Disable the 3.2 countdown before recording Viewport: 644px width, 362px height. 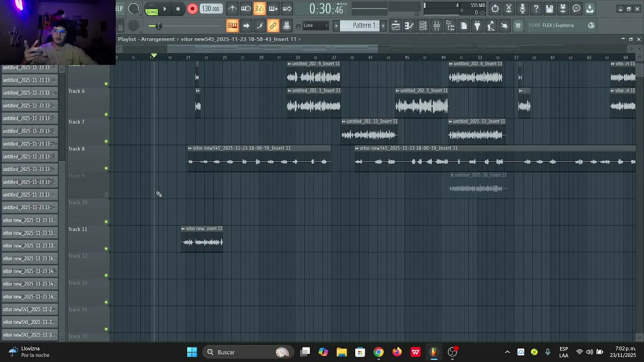pyautogui.click(x=259, y=9)
